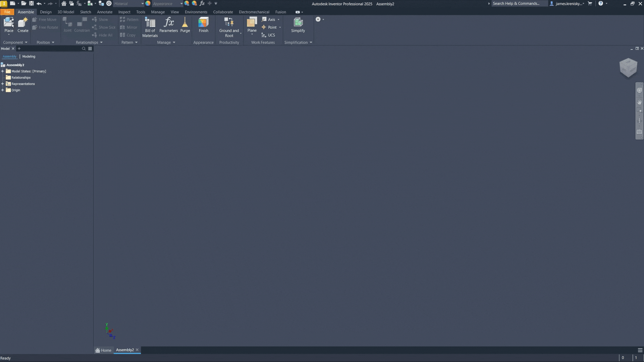Select the Pan hand tool in navigation bar
The width and height of the screenshot is (644, 362).
639,102
